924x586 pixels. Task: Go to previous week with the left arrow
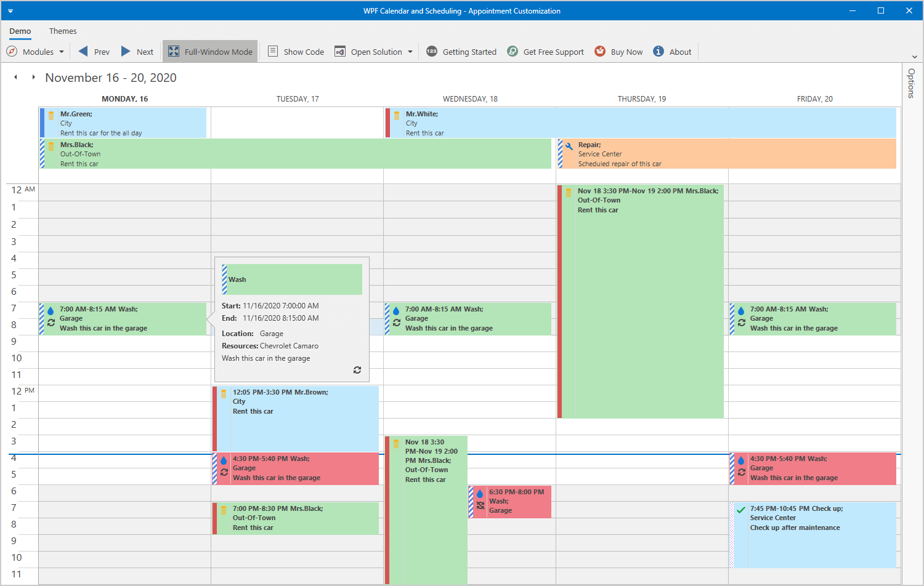click(x=16, y=78)
